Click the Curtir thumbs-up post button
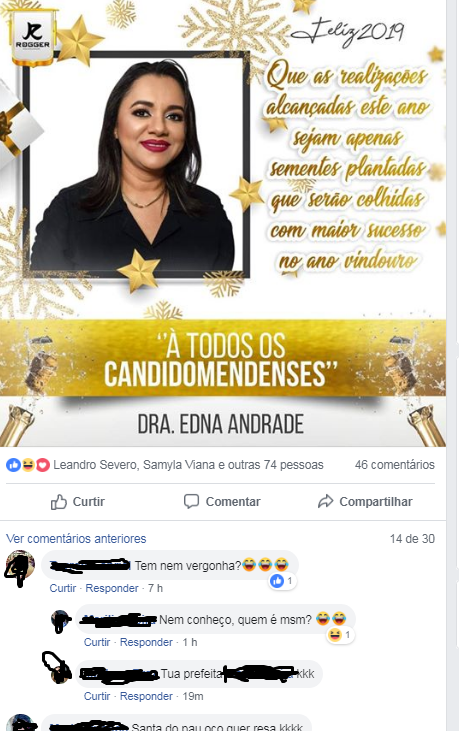This screenshot has width=459, height=731. pyautogui.click(x=77, y=502)
